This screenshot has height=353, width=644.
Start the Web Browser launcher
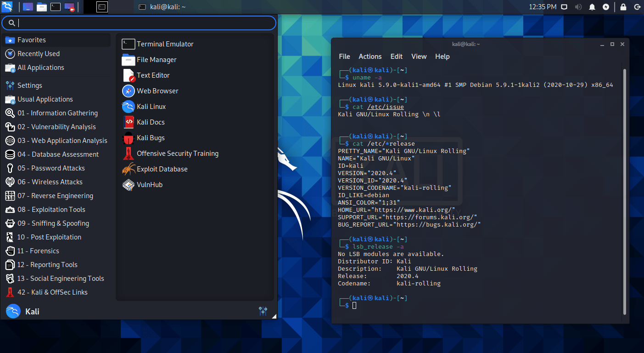(x=157, y=91)
